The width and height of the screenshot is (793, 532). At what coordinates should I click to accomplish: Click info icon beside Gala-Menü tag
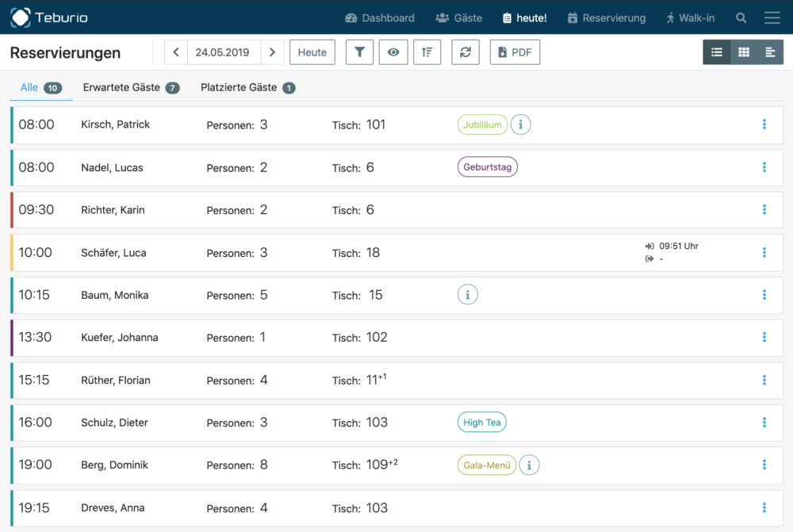[529, 465]
